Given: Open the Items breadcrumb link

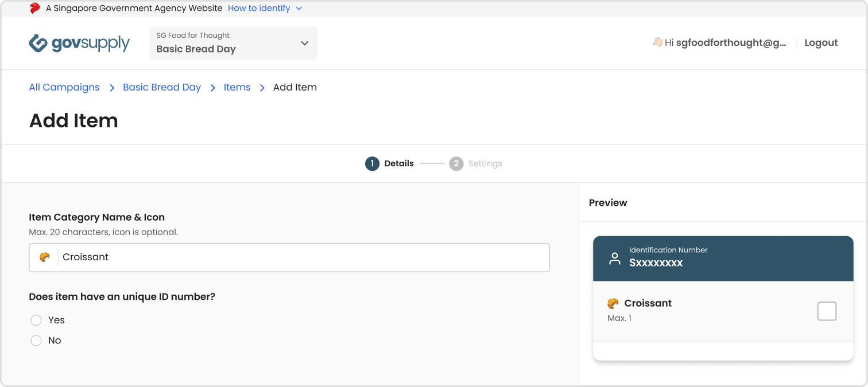Looking at the screenshot, I should point(237,87).
